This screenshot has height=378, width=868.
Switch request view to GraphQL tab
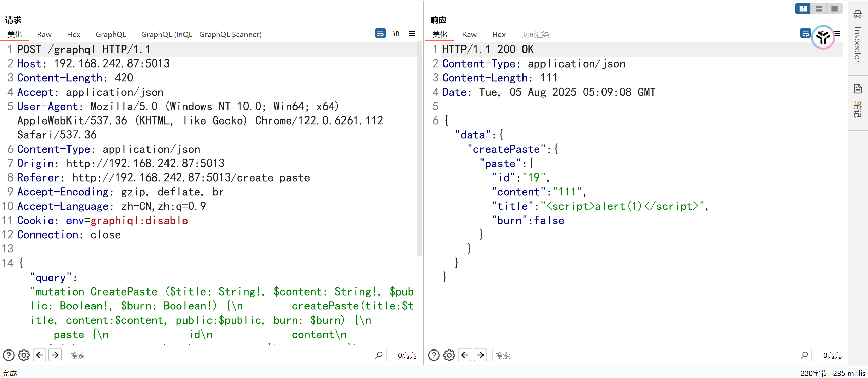click(x=111, y=34)
